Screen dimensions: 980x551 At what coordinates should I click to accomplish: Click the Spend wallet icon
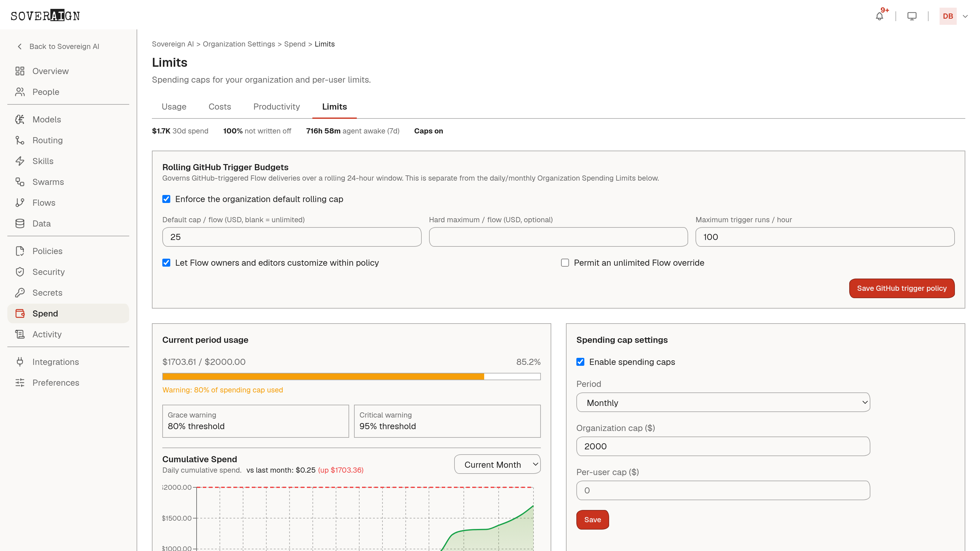tap(20, 313)
